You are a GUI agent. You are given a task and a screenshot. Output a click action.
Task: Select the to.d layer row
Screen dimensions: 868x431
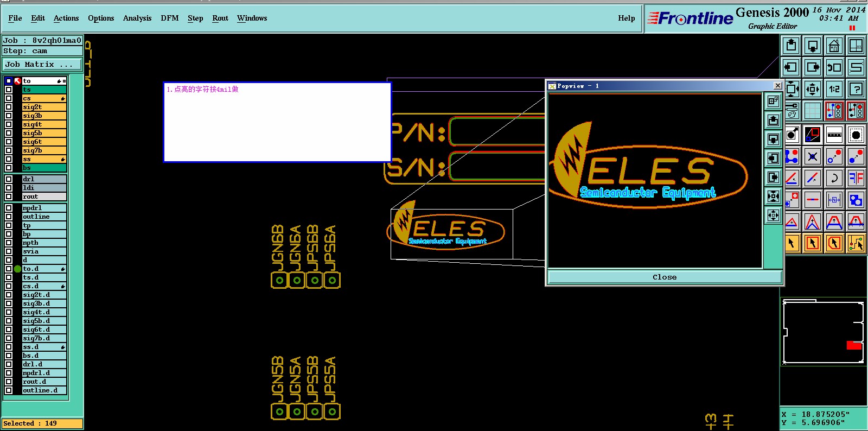coord(44,269)
